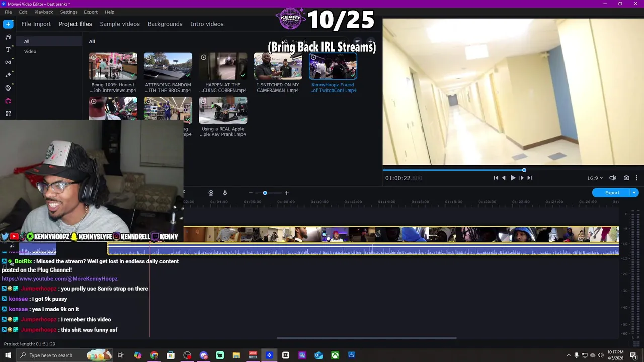Click the webcam record icon above timeline

[x=211, y=193]
